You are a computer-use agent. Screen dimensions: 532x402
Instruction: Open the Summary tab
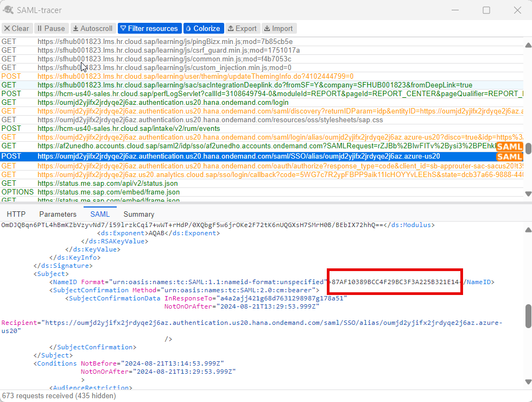[x=139, y=214]
